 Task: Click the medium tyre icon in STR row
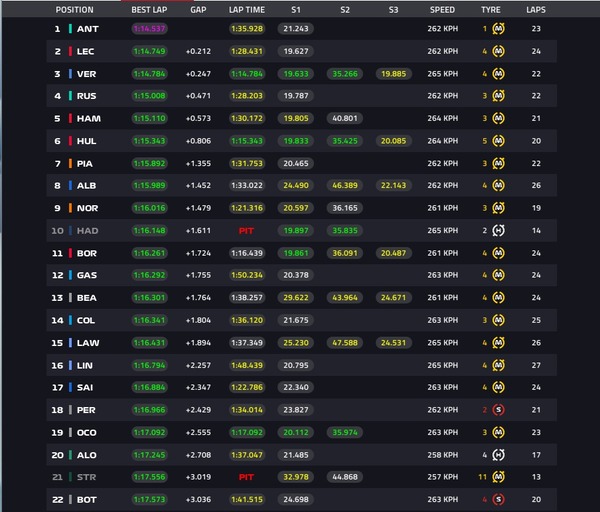[x=498, y=477]
